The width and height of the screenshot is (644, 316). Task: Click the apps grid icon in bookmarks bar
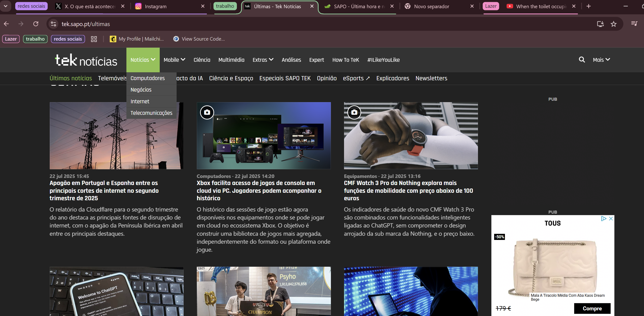tap(94, 39)
